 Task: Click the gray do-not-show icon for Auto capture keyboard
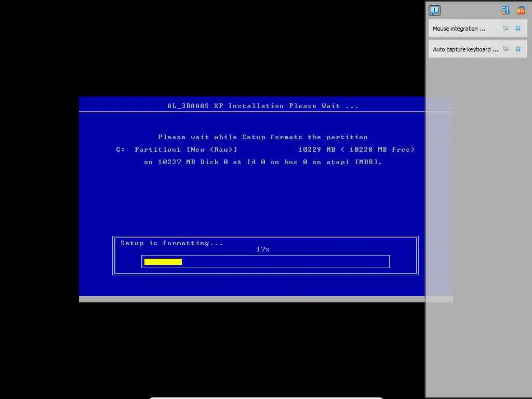tap(506, 49)
